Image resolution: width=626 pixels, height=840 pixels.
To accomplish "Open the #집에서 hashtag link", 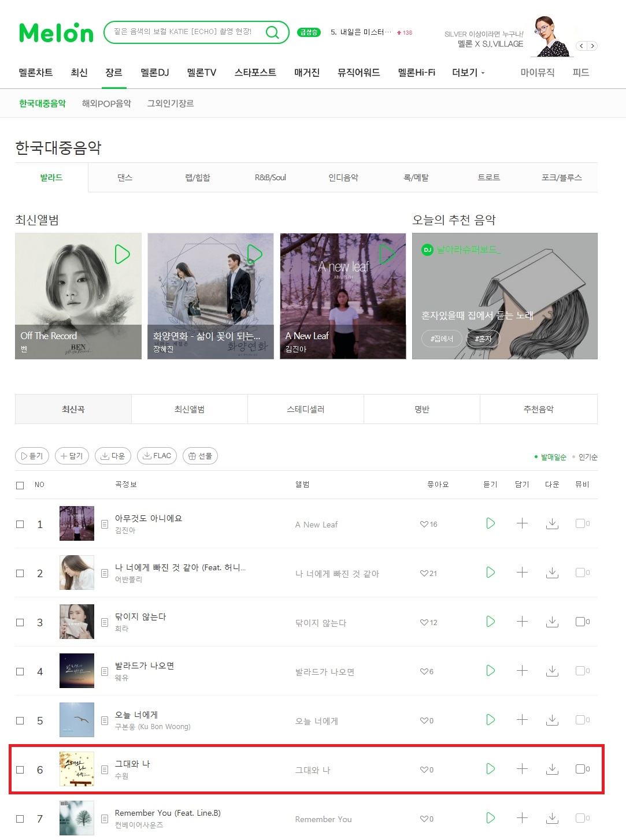I will point(442,339).
